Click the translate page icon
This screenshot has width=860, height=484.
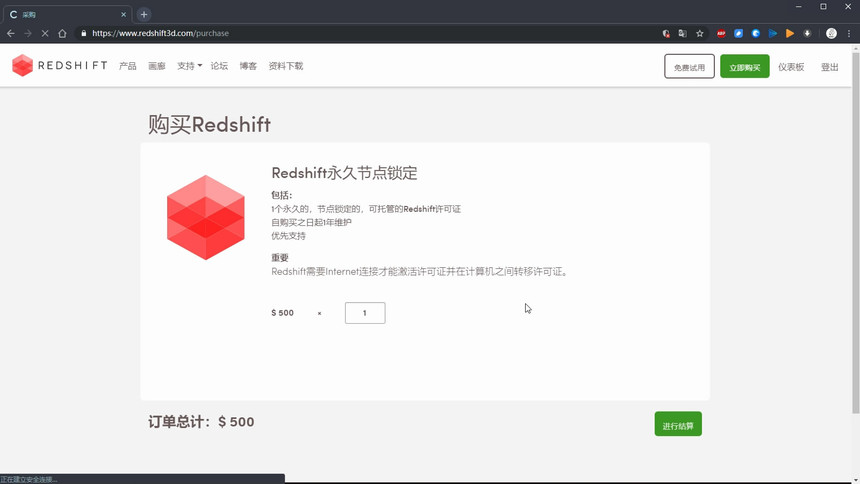point(682,33)
